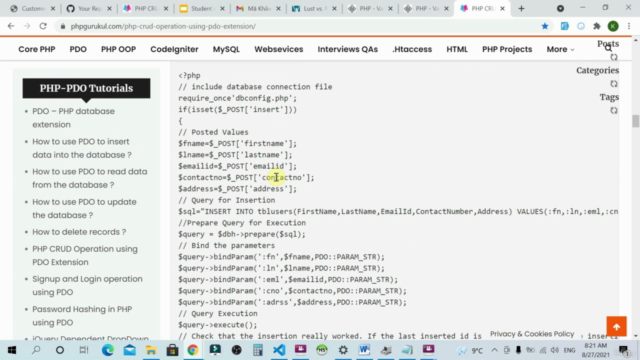Click the page vertical scrollbar thumb
640x360 pixels.
click(636, 121)
